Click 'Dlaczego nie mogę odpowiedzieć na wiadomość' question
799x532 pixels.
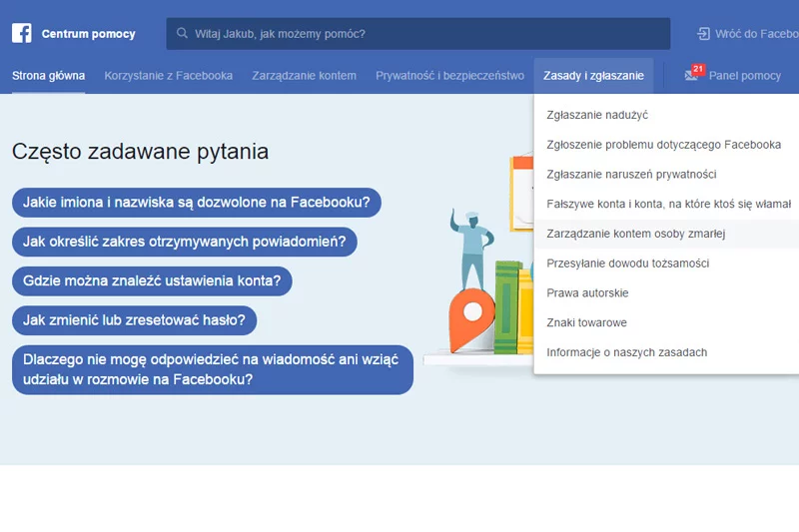(213, 369)
